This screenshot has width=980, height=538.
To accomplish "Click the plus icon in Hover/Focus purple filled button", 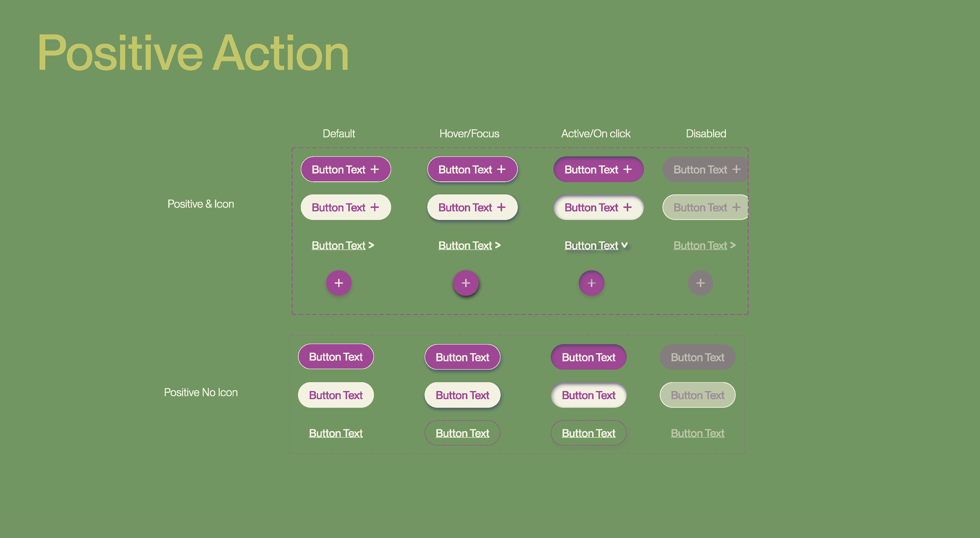I will [x=501, y=169].
